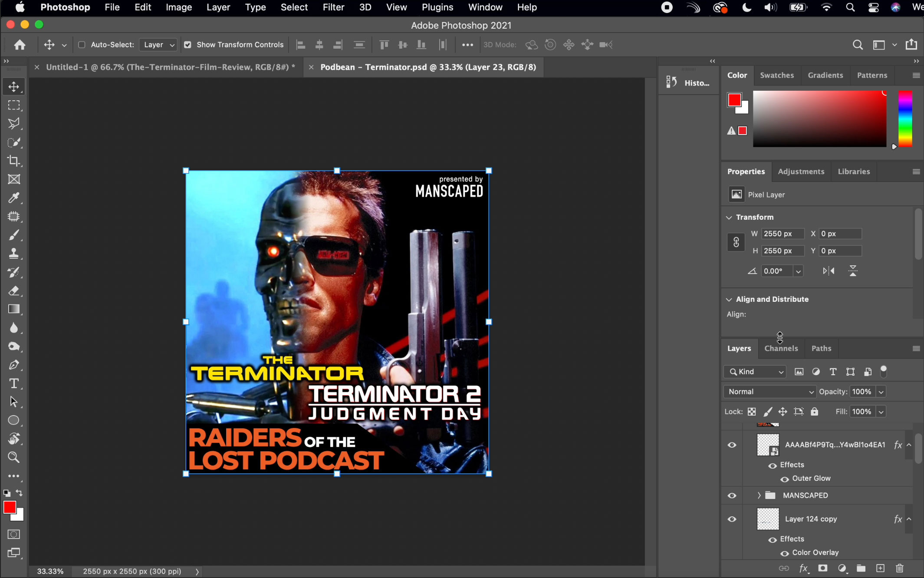Align top edges in options bar
924x578 pixels.
click(x=384, y=45)
